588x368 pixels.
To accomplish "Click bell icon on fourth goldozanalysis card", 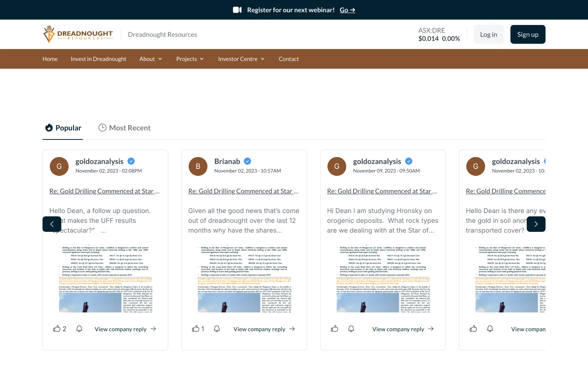I will point(490,329).
